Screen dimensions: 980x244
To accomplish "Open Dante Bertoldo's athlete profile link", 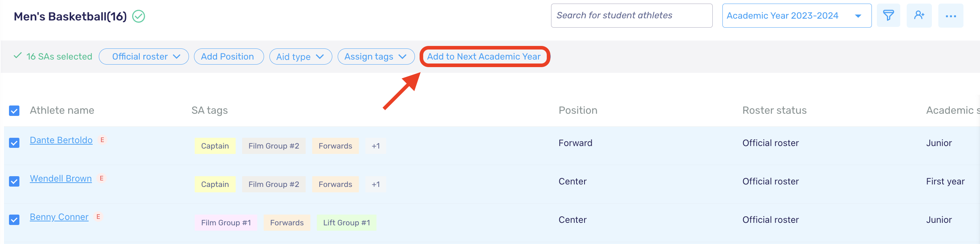I will 61,140.
